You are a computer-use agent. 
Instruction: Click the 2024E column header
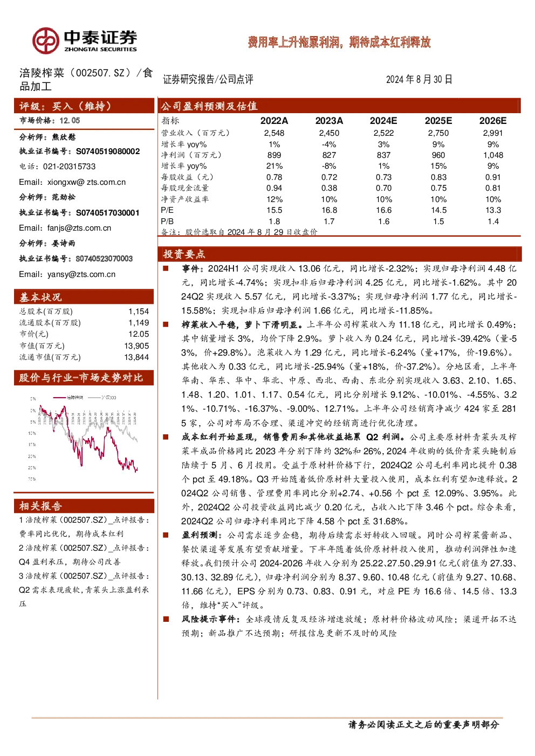[x=383, y=121]
